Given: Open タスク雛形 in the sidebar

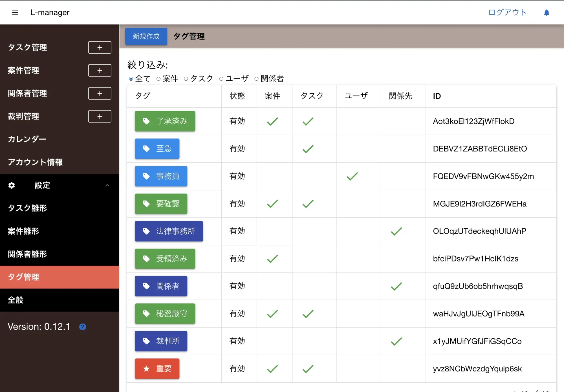Looking at the screenshot, I should pos(27,208).
